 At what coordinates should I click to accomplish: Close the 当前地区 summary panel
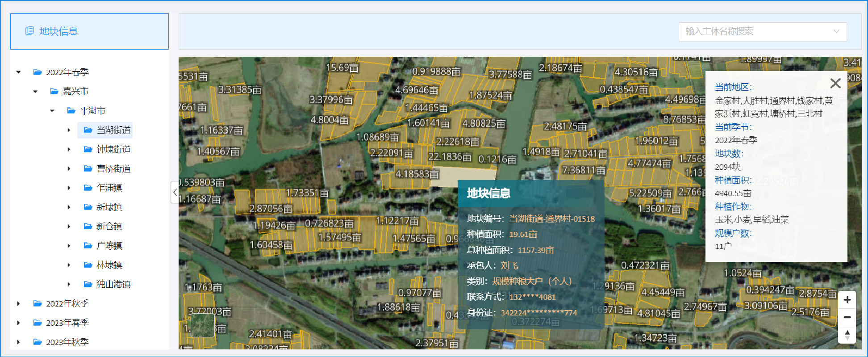point(835,83)
